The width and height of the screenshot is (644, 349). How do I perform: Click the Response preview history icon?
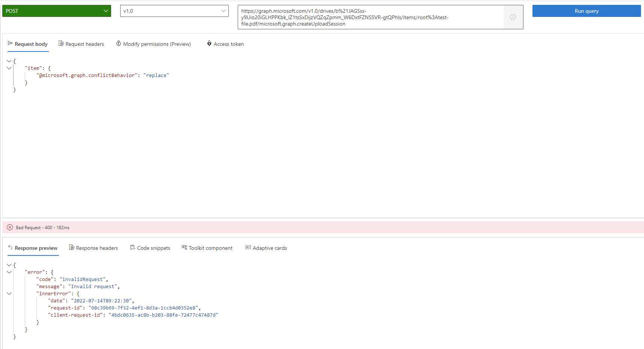(x=10, y=248)
